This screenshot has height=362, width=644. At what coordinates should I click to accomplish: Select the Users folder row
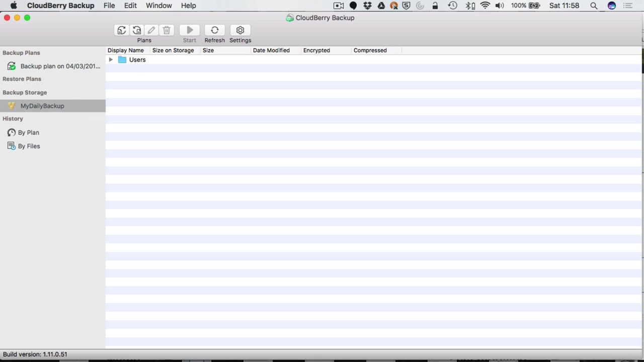[x=374, y=60]
